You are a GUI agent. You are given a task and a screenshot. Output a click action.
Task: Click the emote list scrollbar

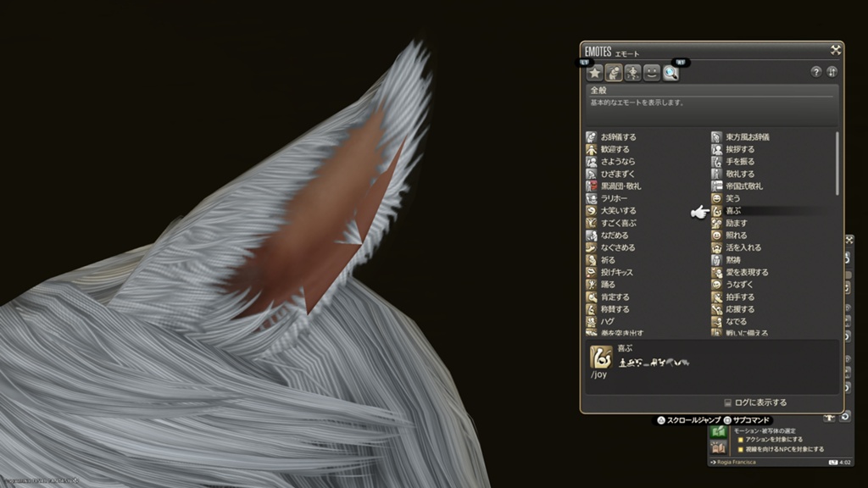click(837, 164)
